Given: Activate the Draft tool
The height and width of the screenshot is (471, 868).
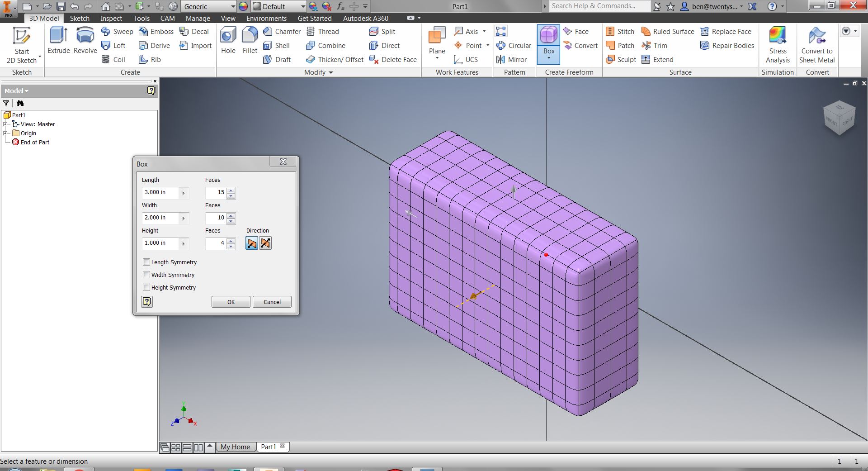Looking at the screenshot, I should coord(277,59).
